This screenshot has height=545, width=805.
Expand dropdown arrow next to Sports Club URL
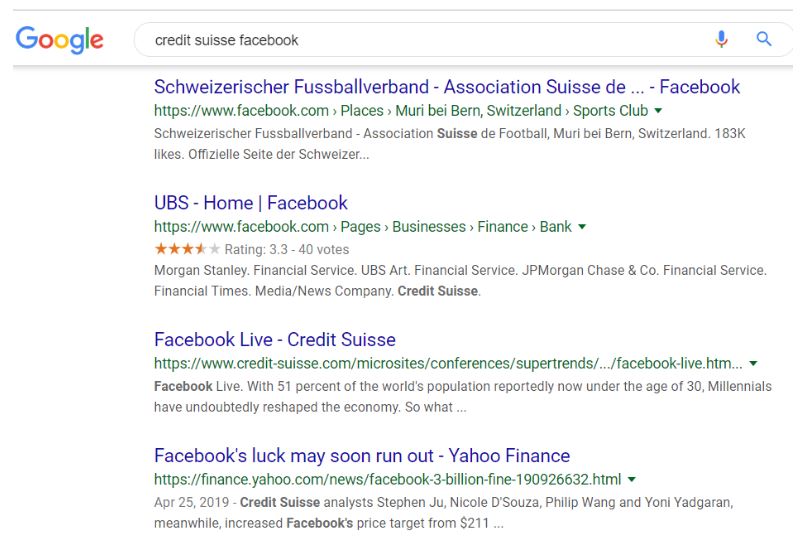[658, 110]
